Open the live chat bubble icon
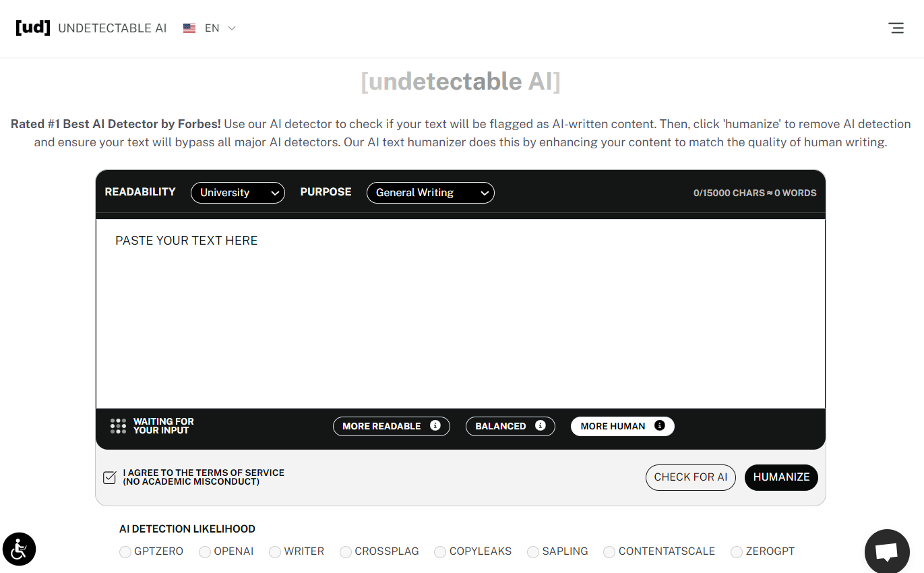924x573 pixels. [x=886, y=552]
